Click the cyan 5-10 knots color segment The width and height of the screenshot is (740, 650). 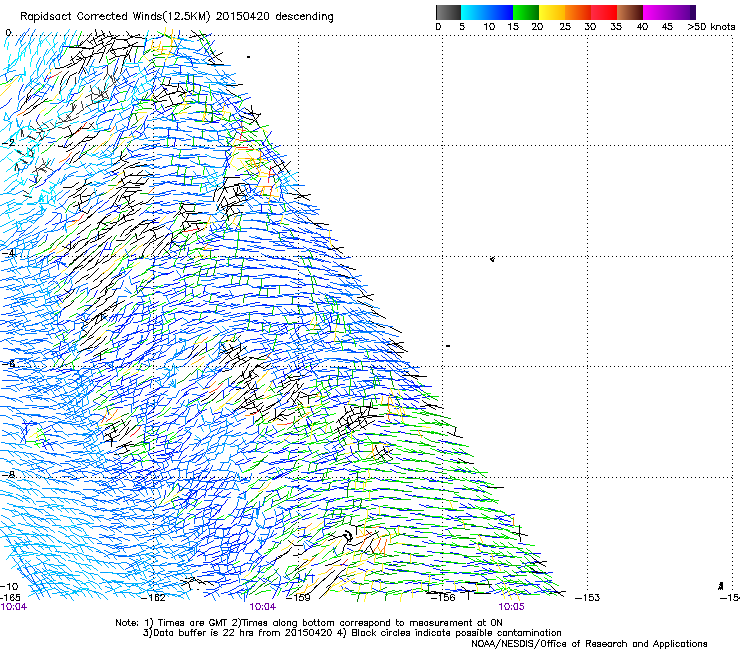click(x=474, y=12)
